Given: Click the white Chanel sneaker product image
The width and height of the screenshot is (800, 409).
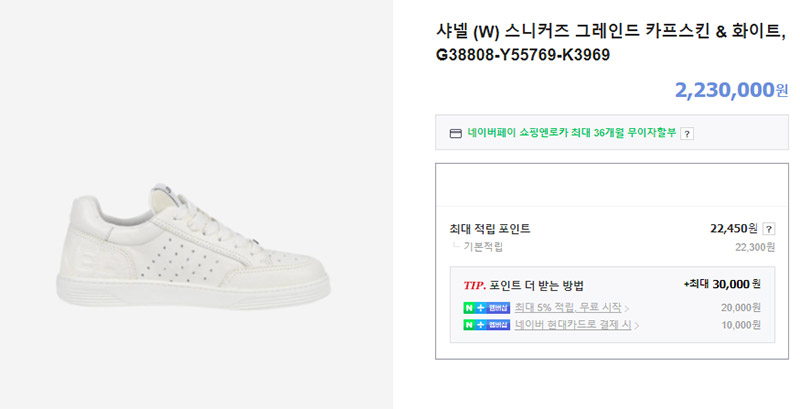Looking at the screenshot, I should (193, 247).
